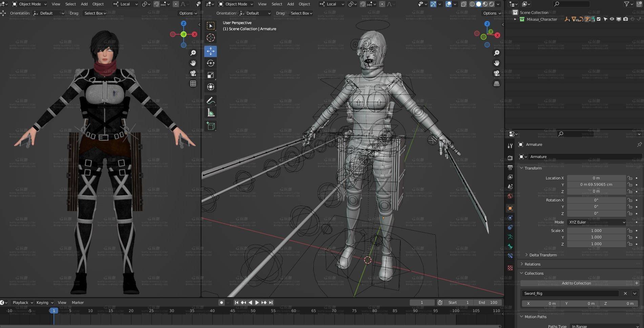Screen dimensions: 644x328
Task: Open the World properties tab
Action: (x=510, y=196)
